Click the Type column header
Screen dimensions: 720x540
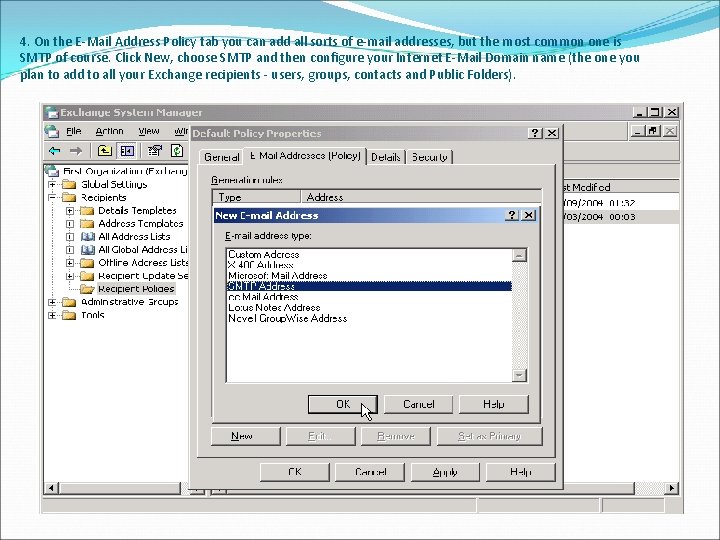pyautogui.click(x=256, y=197)
